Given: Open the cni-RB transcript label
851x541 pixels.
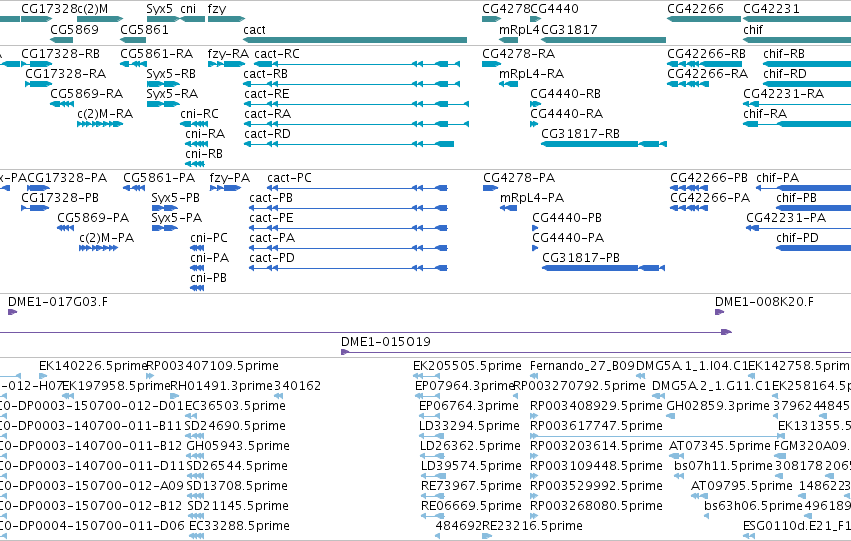Looking at the screenshot, I should coord(204,154).
